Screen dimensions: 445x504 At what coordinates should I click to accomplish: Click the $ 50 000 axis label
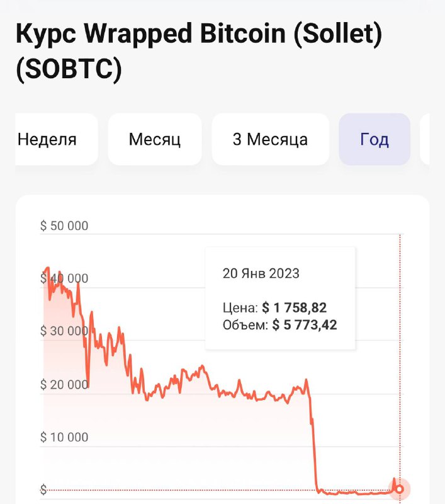tap(64, 226)
